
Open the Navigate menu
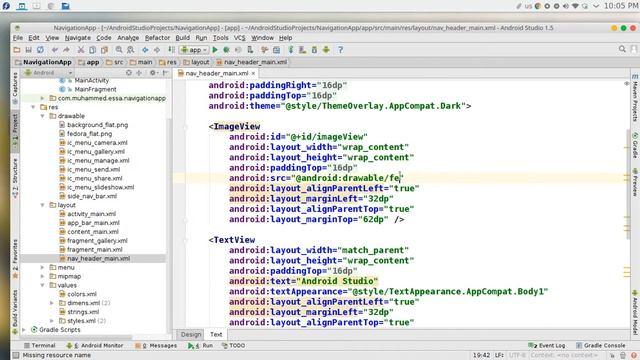pyautogui.click(x=78, y=38)
